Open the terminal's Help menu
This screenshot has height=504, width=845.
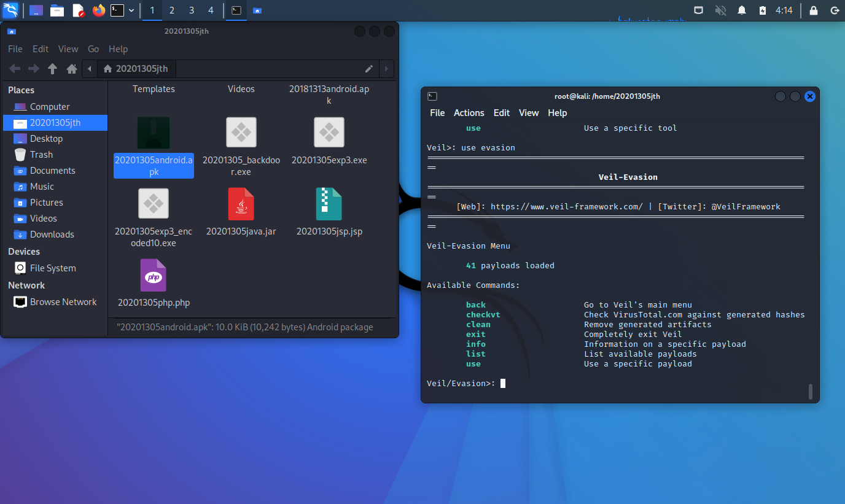[558, 113]
